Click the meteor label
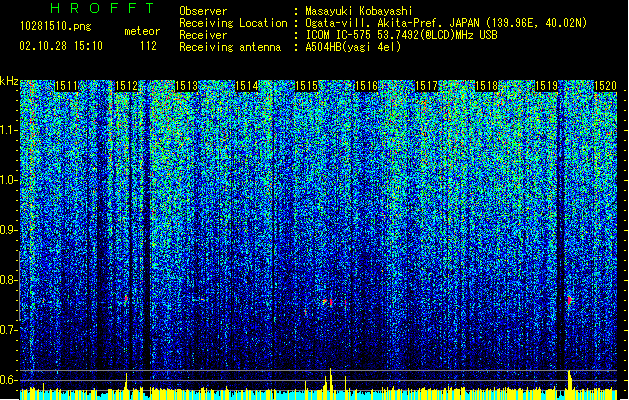The image size is (629, 400). tap(142, 31)
